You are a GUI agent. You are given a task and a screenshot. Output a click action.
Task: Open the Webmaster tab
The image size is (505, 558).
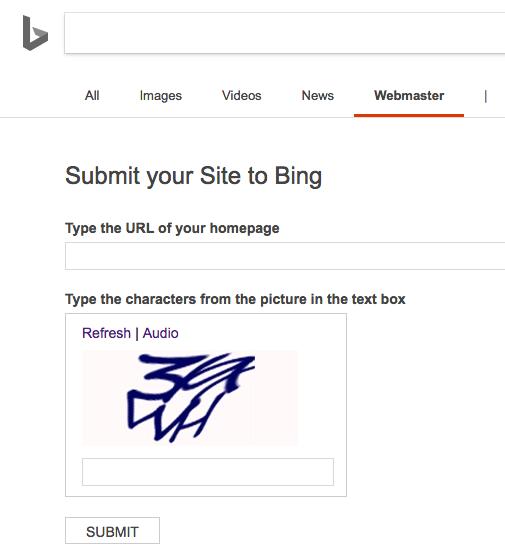[x=409, y=95]
